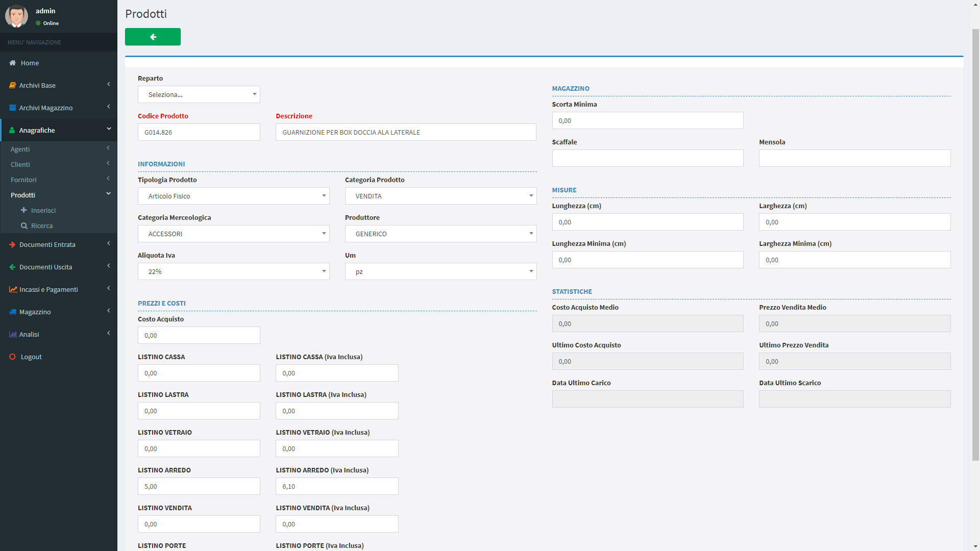
Task: Open the Tipologia Prodotto dropdown
Action: (234, 196)
